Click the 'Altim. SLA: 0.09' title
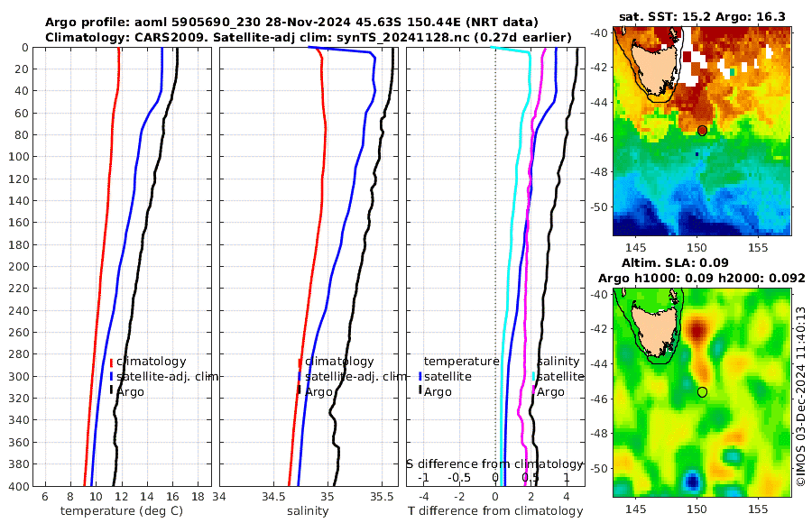Screen dimensions: 812x523 tap(675, 262)
